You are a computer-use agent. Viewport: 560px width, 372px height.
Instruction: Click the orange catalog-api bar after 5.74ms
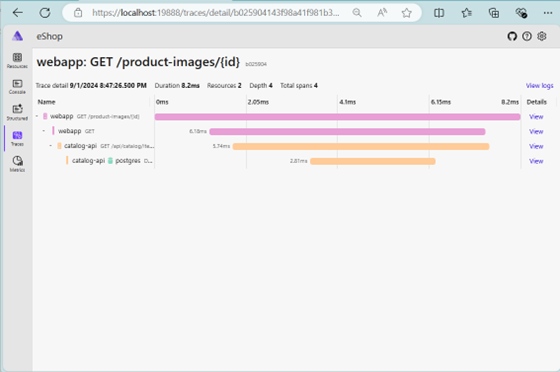(361, 146)
